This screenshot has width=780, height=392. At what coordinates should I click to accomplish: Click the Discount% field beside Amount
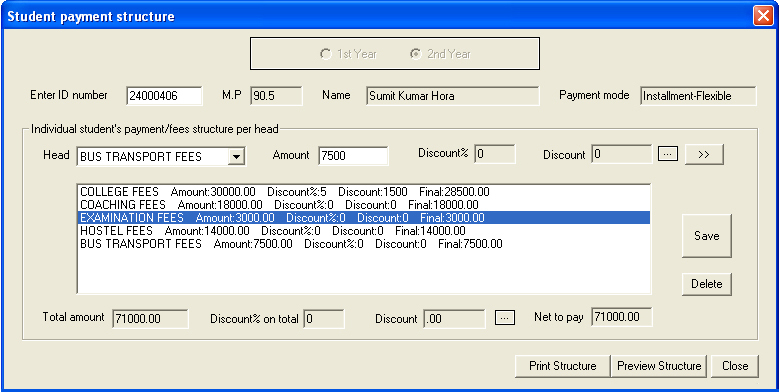[x=494, y=154]
